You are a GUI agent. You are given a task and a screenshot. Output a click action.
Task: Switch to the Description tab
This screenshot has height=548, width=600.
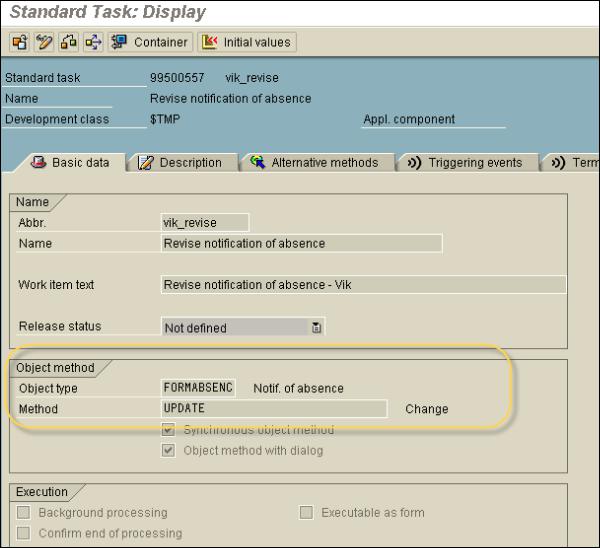[x=180, y=163]
